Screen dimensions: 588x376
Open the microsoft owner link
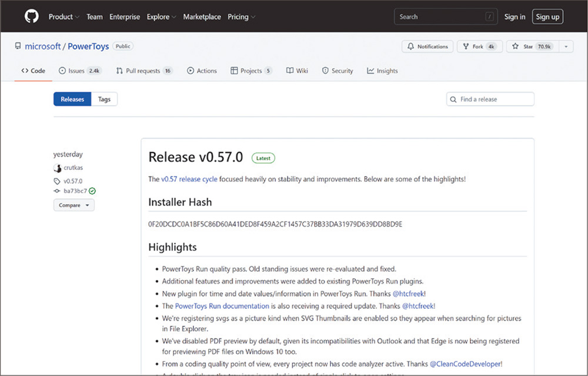click(43, 46)
